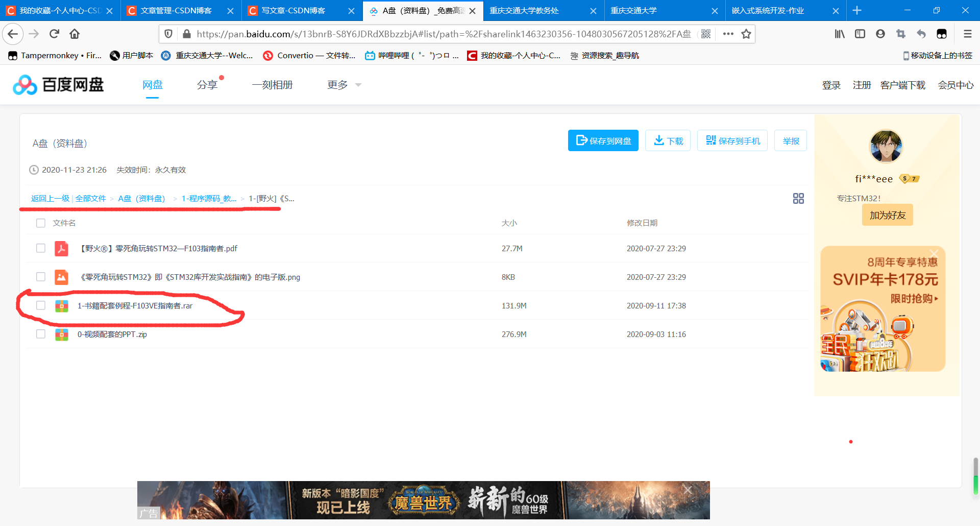This screenshot has height=526, width=980.
Task: Switch to 嵌入式系统开发-作业 tab
Action: coord(786,11)
